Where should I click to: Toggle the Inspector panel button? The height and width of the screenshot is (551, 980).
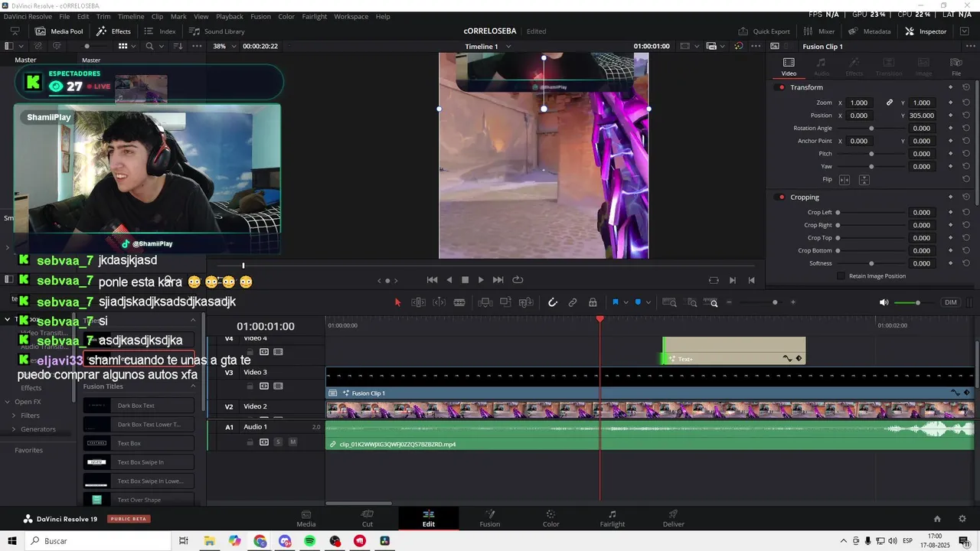tap(926, 31)
